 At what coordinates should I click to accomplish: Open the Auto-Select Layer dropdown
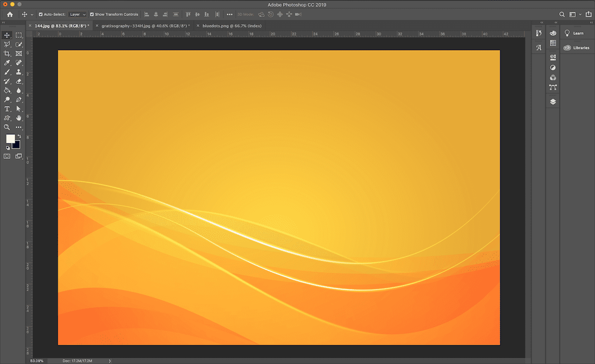(77, 14)
